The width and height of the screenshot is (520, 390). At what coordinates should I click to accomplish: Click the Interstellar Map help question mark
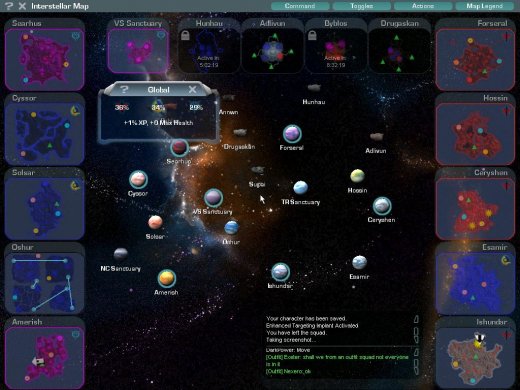9,6
